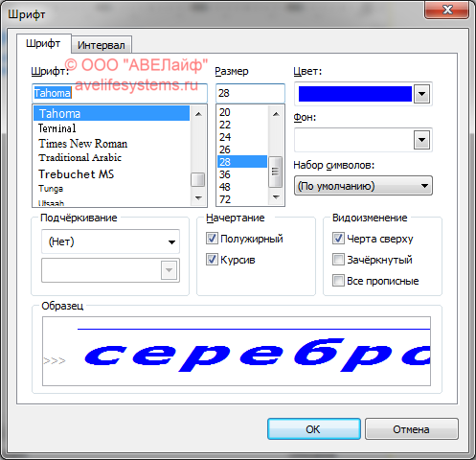Click size list scroll down arrow

[x=276, y=197]
